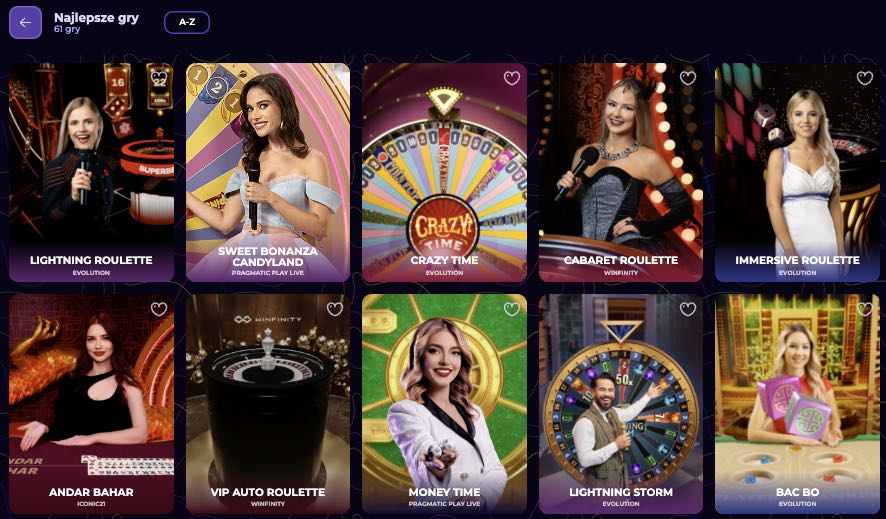This screenshot has width=886, height=519.
Task: Launch the Crazy Time game tile
Action: tap(444, 172)
